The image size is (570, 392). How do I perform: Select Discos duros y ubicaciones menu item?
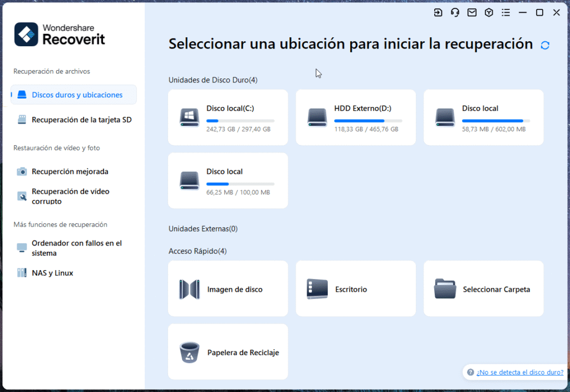click(x=73, y=95)
